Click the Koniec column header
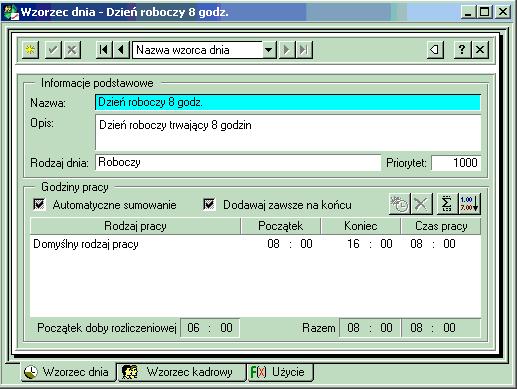The height and width of the screenshot is (389, 517). click(361, 226)
